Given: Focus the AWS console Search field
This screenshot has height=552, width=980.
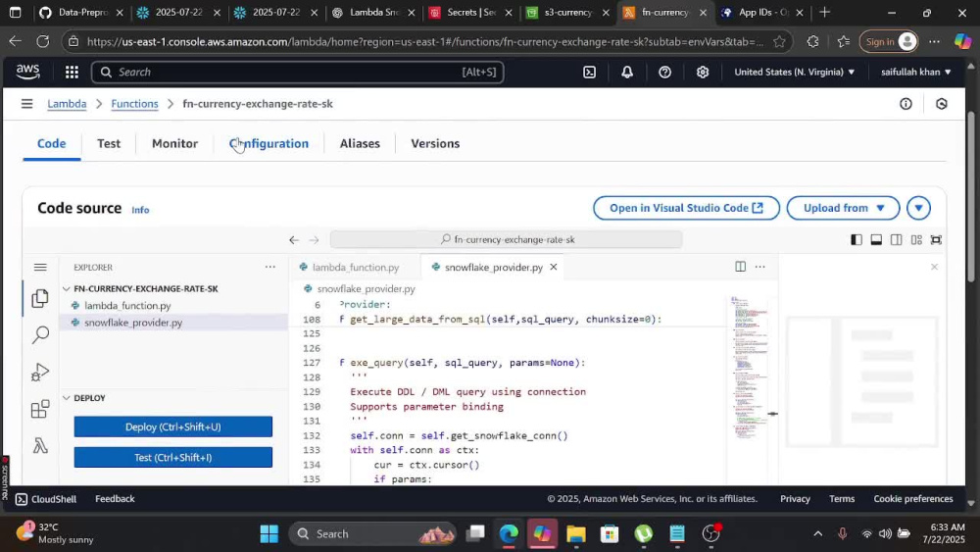Looking at the screenshot, I should pos(298,72).
